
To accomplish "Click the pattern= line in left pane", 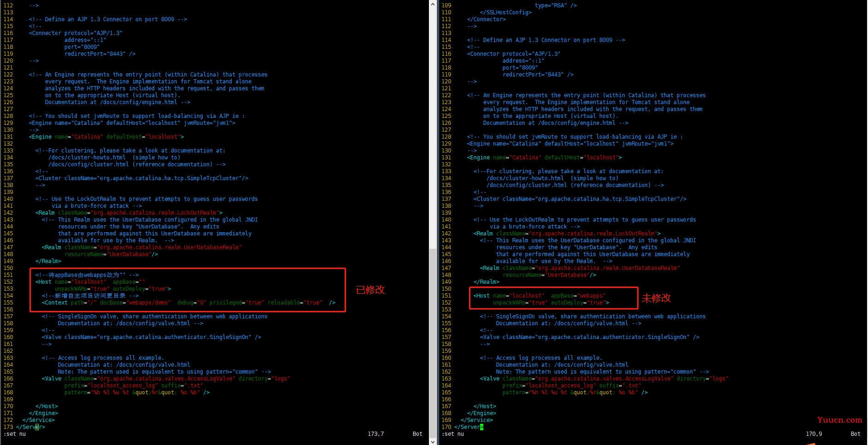I will coord(137,392).
